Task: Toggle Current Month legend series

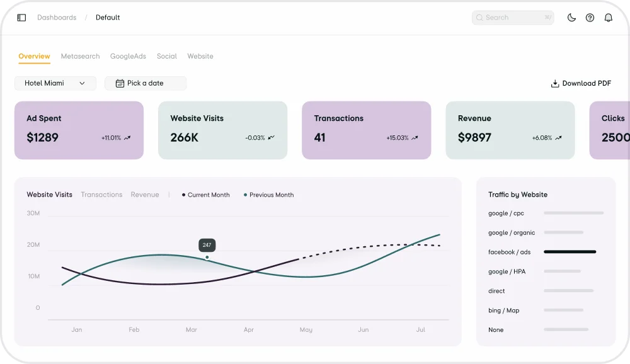Action: (206, 195)
